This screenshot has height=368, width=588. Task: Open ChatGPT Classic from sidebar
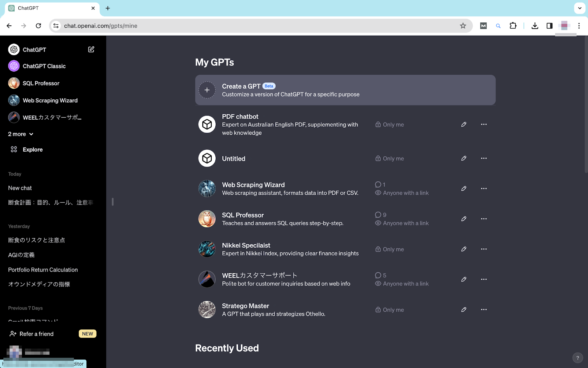point(44,66)
